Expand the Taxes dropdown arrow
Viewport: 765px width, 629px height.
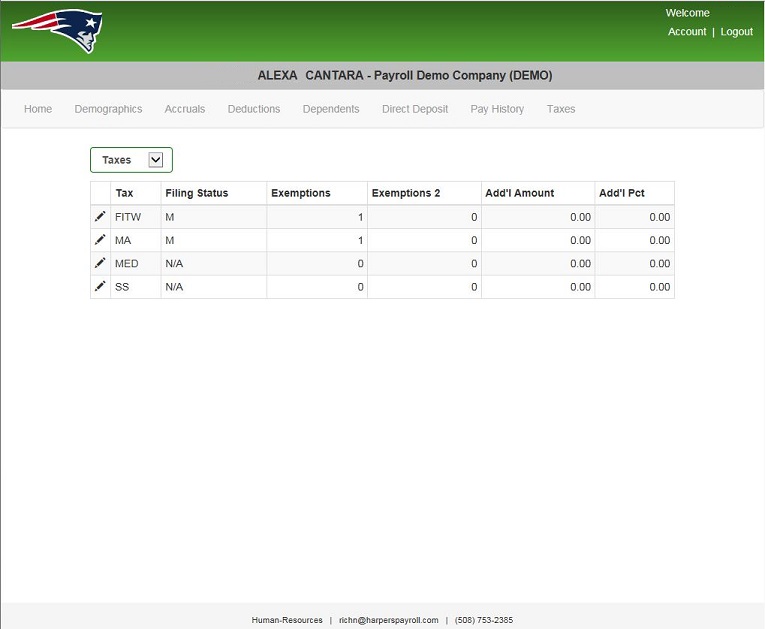[155, 160]
